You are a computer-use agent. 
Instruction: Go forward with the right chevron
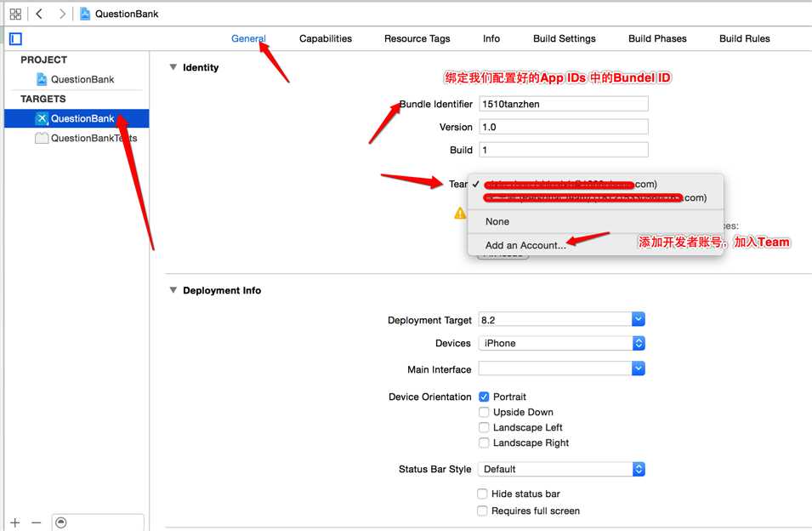click(61, 14)
